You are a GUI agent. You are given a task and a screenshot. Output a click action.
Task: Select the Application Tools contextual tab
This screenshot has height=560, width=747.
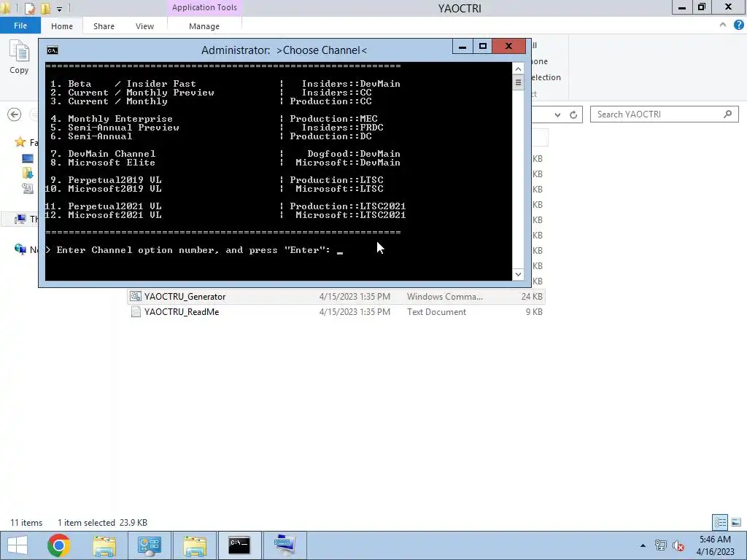coord(204,7)
